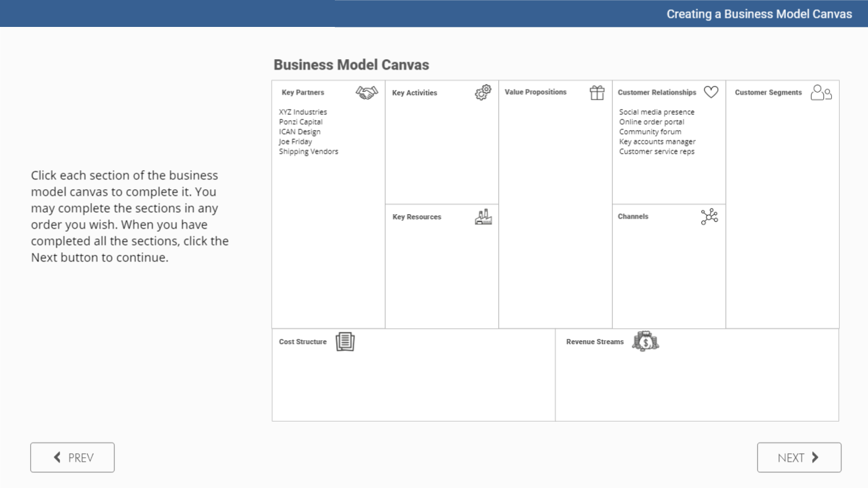The width and height of the screenshot is (868, 488).
Task: Go to the next slide with NEXT
Action: coord(798,458)
